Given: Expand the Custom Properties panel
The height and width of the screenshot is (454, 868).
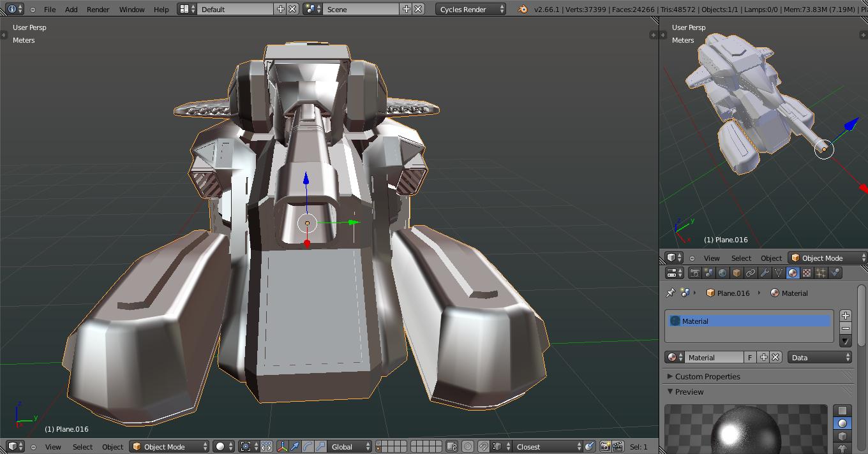Looking at the screenshot, I should click(707, 376).
